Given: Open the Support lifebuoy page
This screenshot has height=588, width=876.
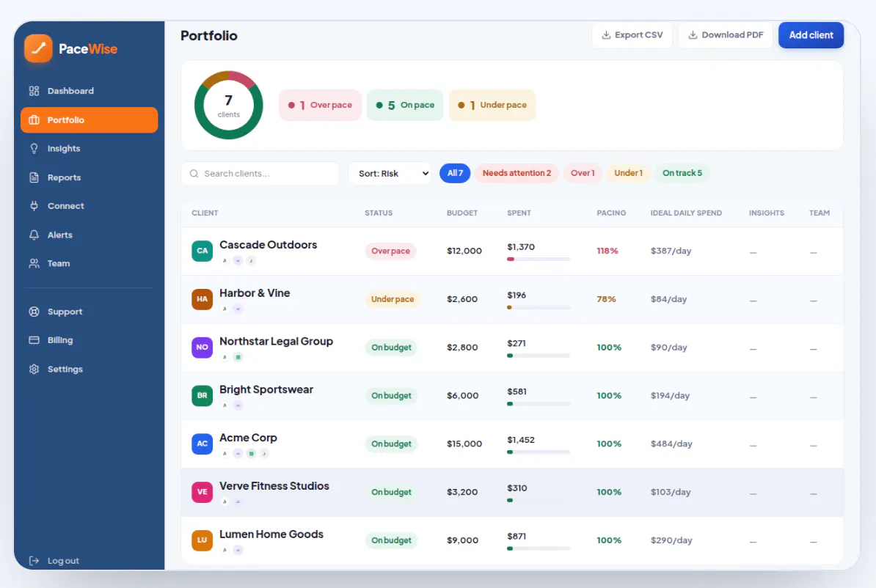Looking at the screenshot, I should pyautogui.click(x=89, y=312).
